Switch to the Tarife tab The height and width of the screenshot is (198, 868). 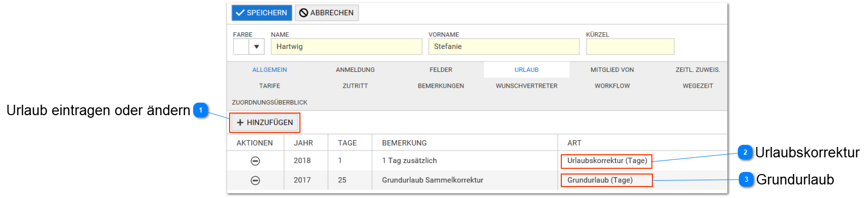pos(270,86)
